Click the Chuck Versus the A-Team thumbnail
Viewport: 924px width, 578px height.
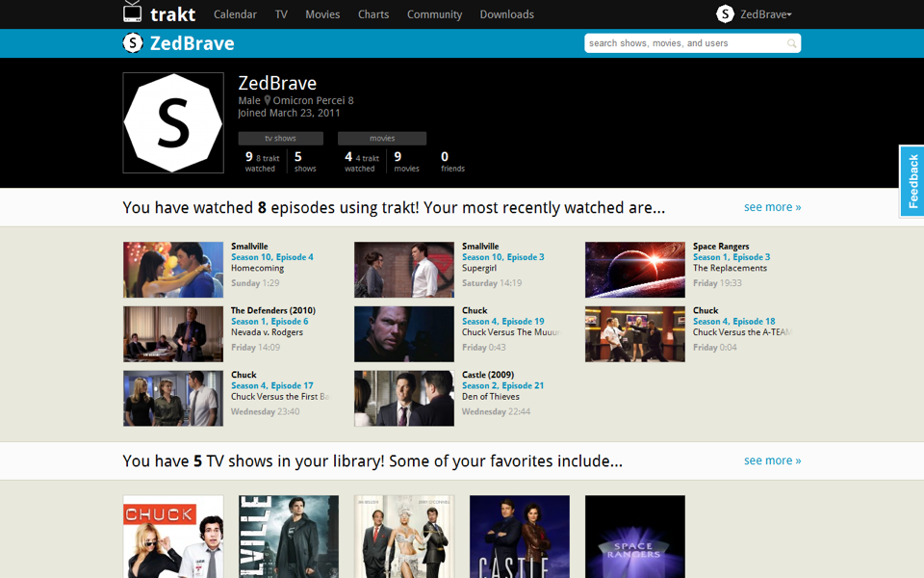coord(635,334)
